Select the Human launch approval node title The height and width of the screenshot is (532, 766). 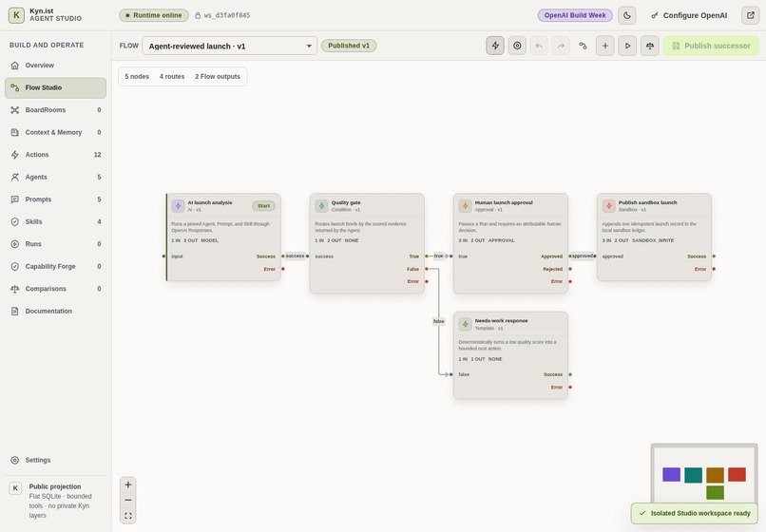[x=504, y=202]
